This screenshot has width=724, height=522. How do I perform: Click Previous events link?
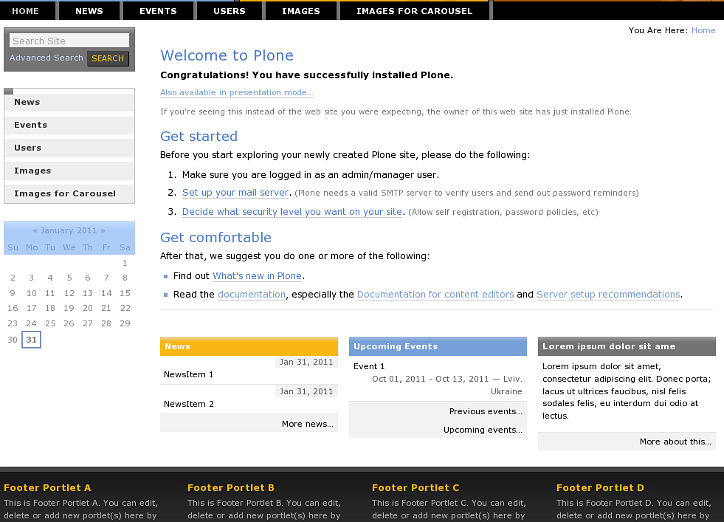click(x=486, y=411)
